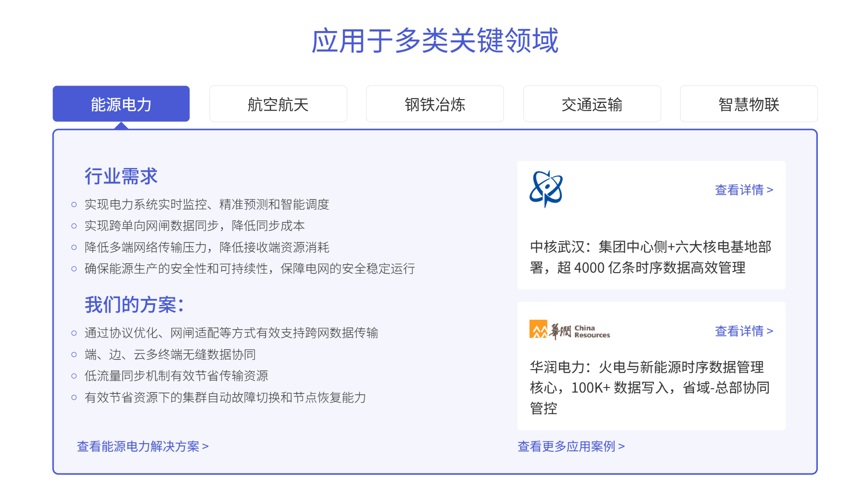Switch to the 交通运输 tab

[x=592, y=104]
